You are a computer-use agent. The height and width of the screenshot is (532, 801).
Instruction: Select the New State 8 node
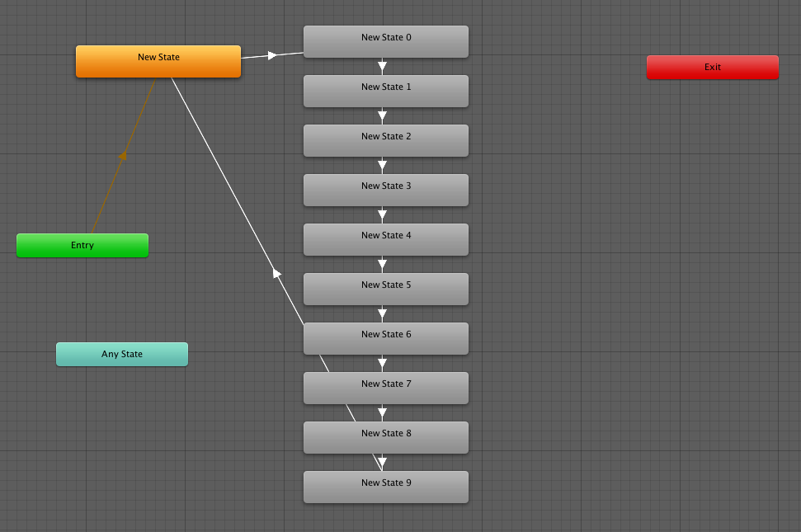click(386, 437)
